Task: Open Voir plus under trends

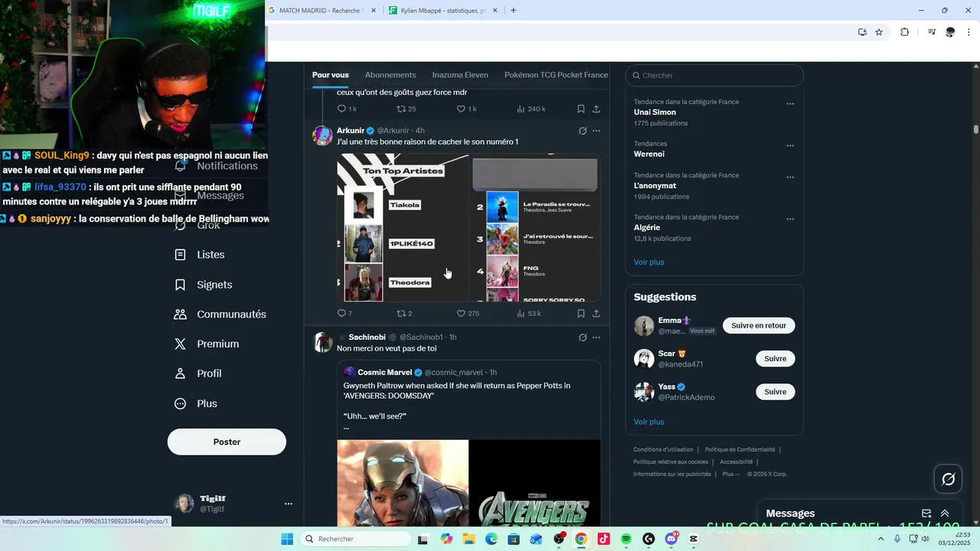Action: point(648,262)
